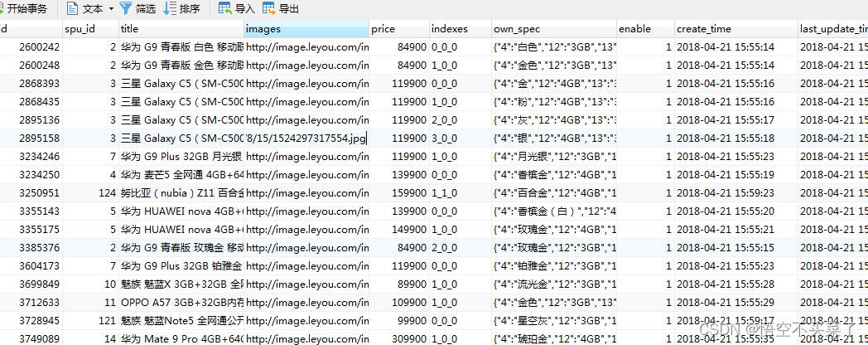Click price cell 99900

tap(399, 322)
